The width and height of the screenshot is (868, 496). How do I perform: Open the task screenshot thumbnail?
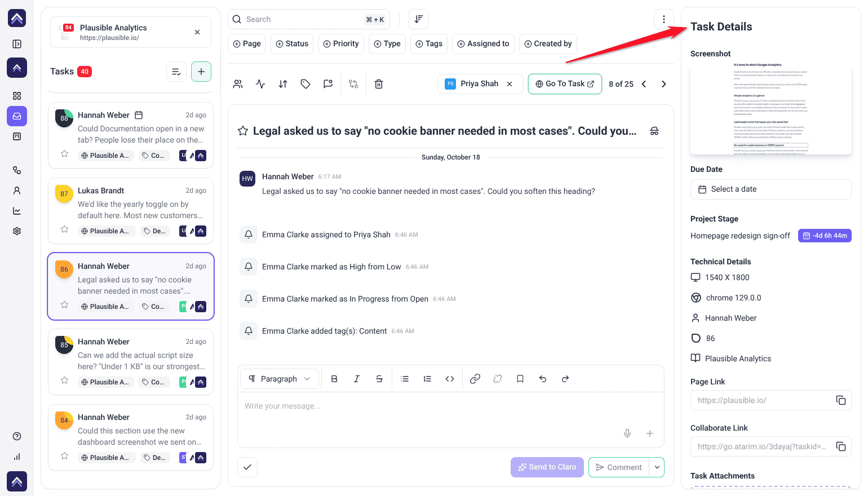(770, 108)
